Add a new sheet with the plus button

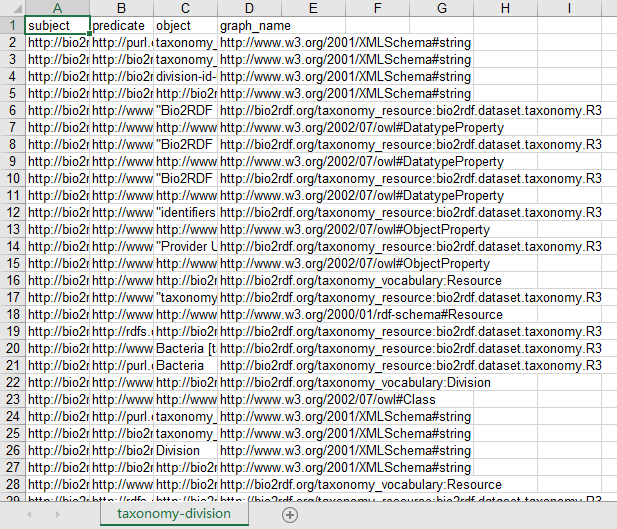pyautogui.click(x=290, y=514)
